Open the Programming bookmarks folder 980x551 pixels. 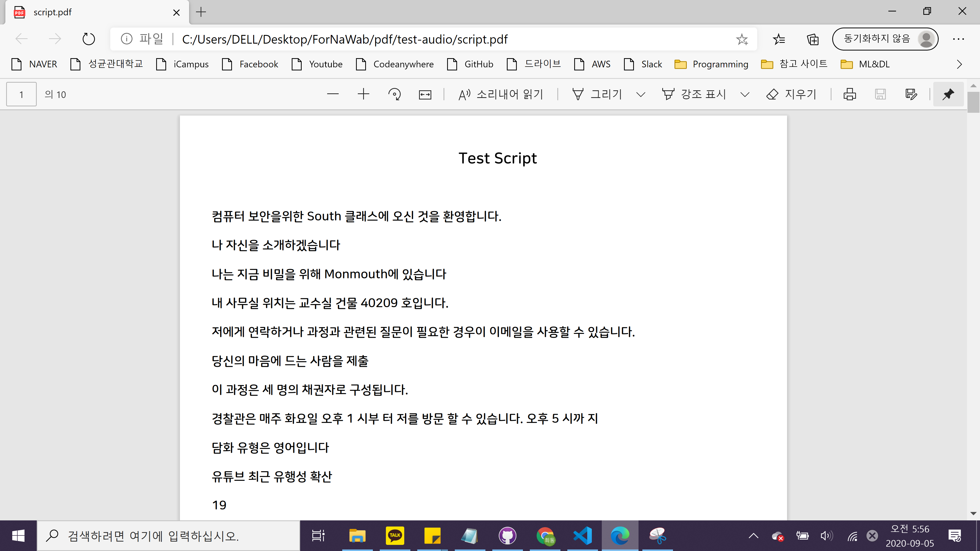click(x=711, y=64)
